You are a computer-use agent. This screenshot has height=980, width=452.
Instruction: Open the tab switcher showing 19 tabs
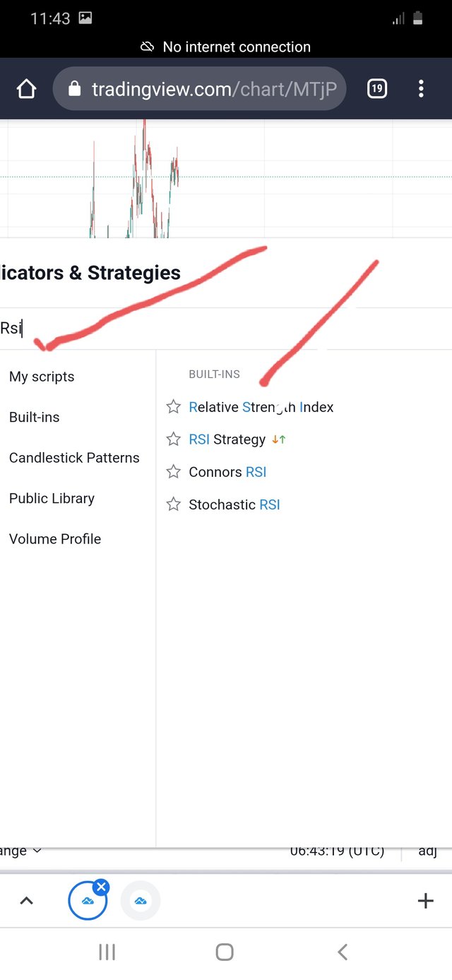click(377, 88)
